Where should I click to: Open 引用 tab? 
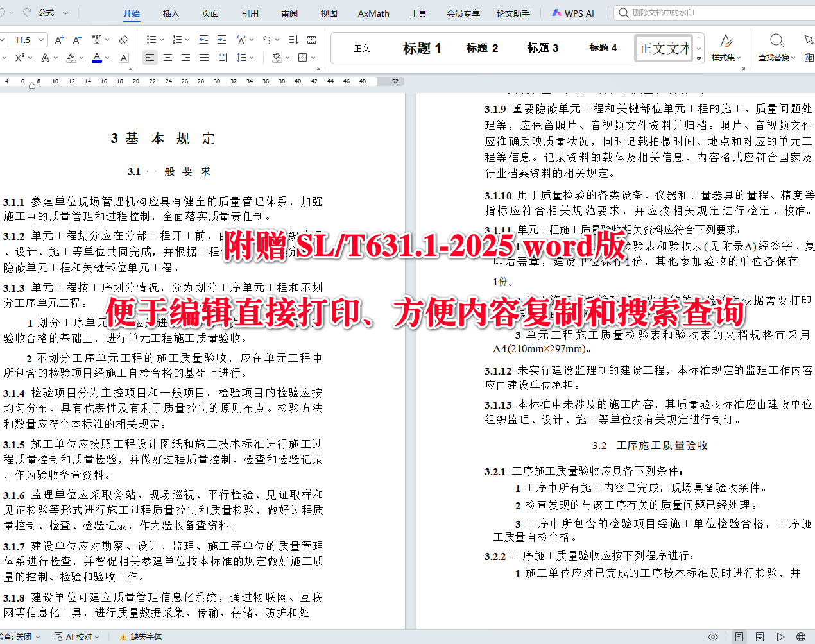[x=250, y=13]
